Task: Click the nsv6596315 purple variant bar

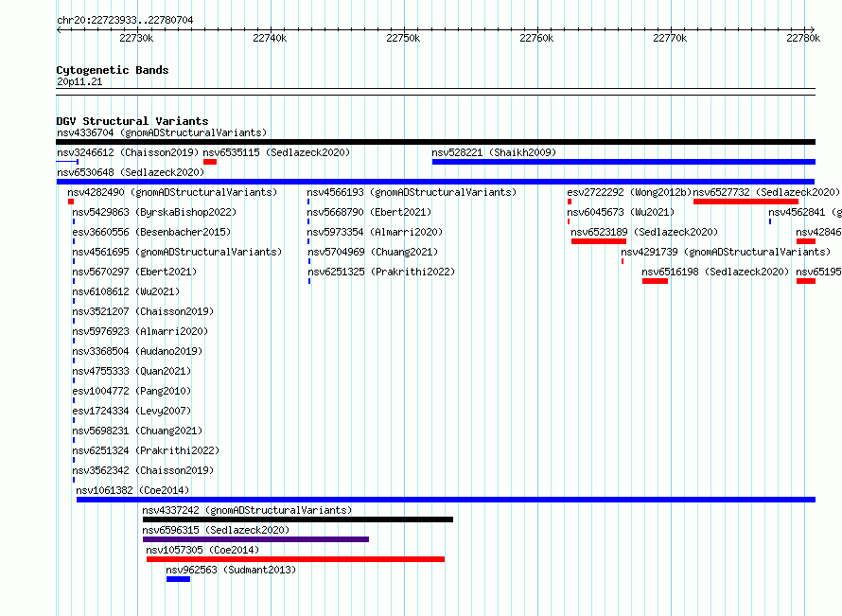Action: click(x=255, y=539)
